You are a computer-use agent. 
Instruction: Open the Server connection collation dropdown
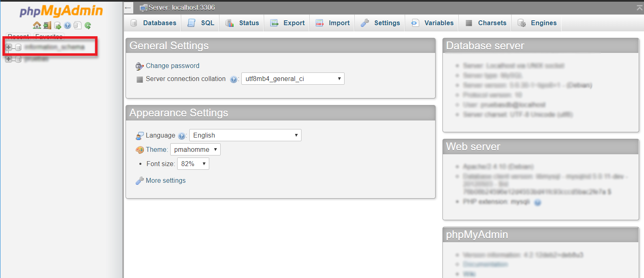(293, 79)
